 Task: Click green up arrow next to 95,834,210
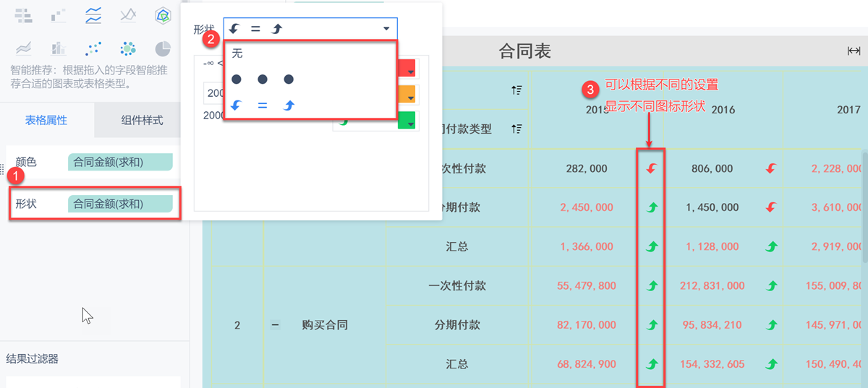(771, 324)
